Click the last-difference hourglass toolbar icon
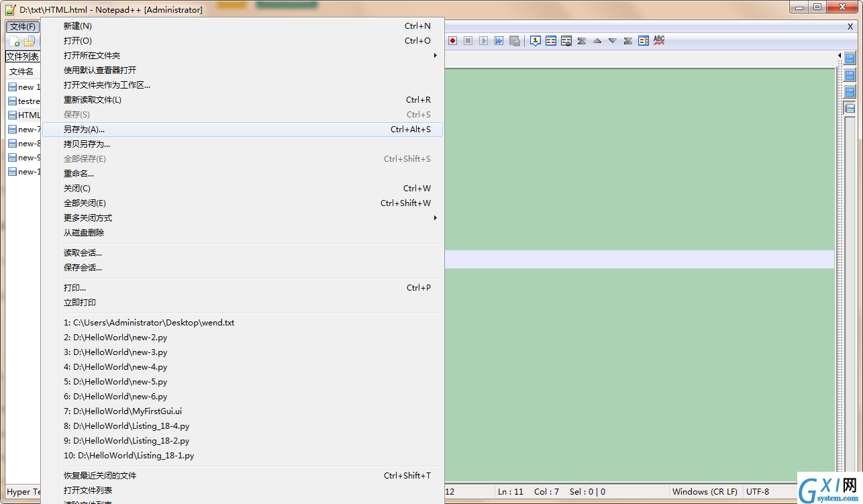The width and height of the screenshot is (863, 504). pos(628,41)
